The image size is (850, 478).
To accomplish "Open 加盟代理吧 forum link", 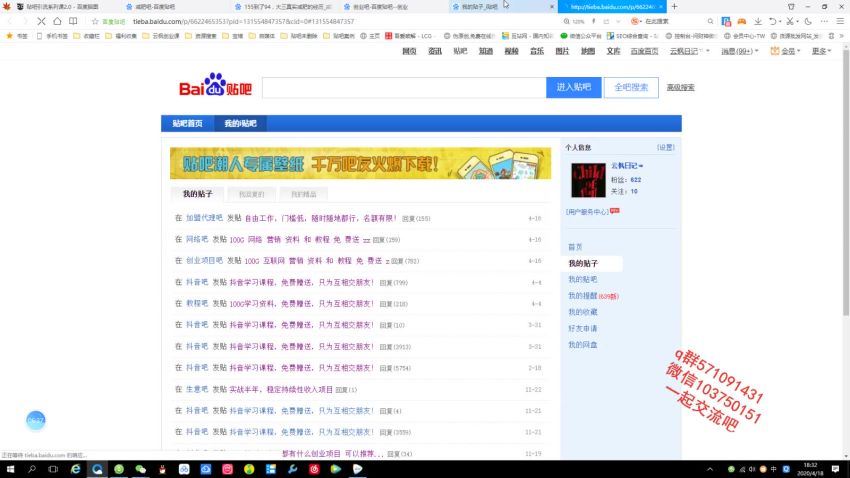I will point(204,218).
